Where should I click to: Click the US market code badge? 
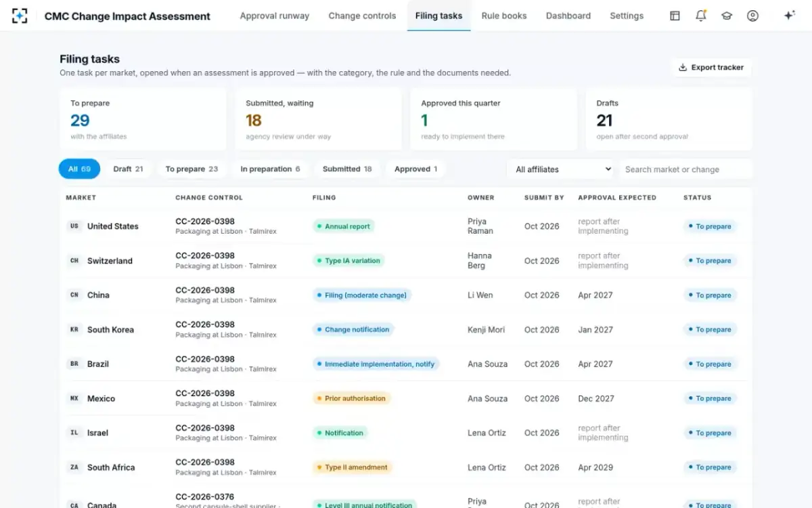click(x=74, y=226)
